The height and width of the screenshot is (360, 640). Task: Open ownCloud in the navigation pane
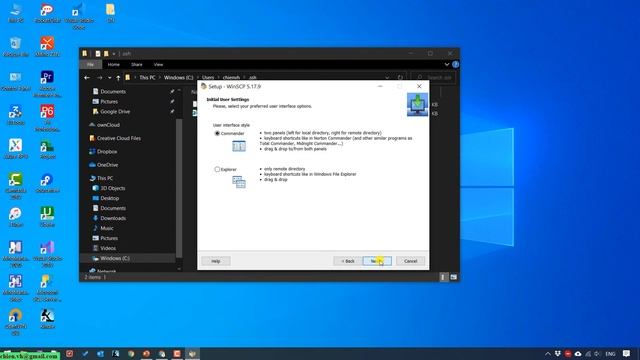[108, 125]
